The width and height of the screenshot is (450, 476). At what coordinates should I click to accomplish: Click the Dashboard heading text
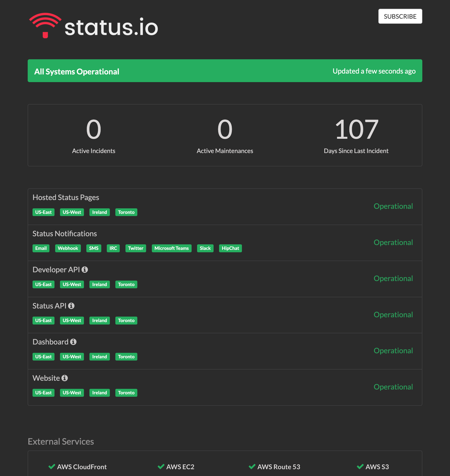coord(51,342)
